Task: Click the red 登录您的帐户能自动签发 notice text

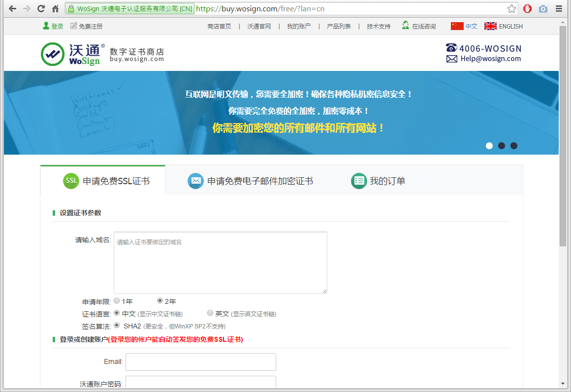Action: pos(176,339)
